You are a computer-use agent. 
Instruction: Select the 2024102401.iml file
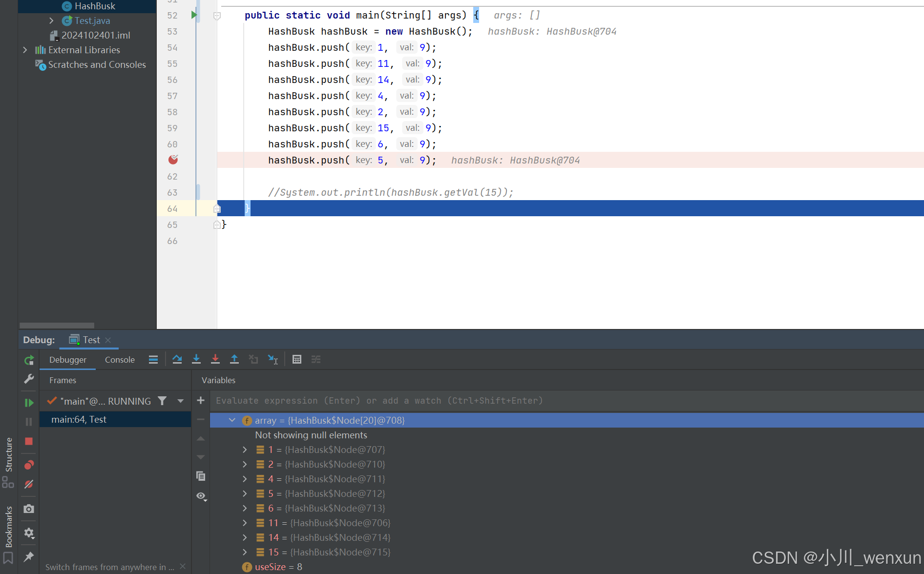90,35
